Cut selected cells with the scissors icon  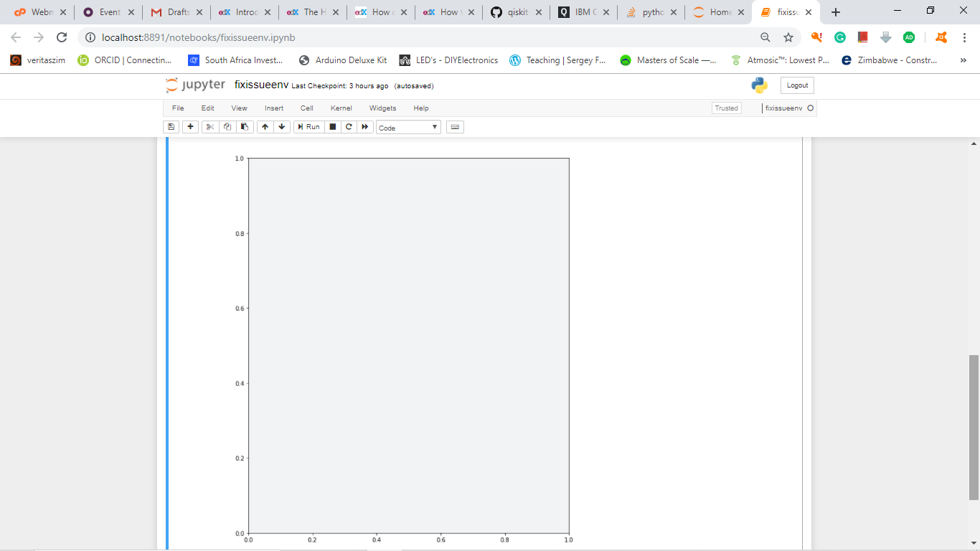[x=209, y=127]
